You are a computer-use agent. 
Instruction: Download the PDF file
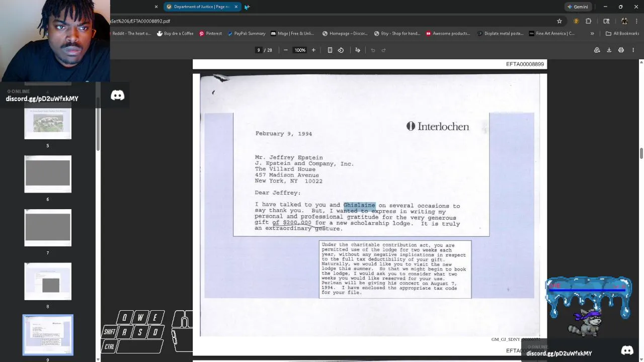[x=609, y=50]
